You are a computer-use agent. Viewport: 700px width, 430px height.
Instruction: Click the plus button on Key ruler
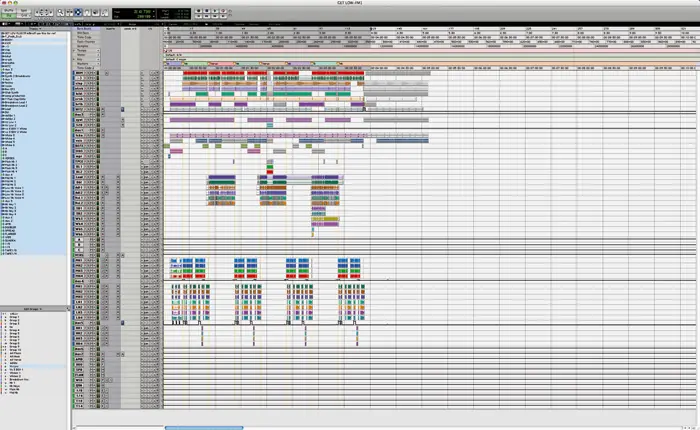98,59
